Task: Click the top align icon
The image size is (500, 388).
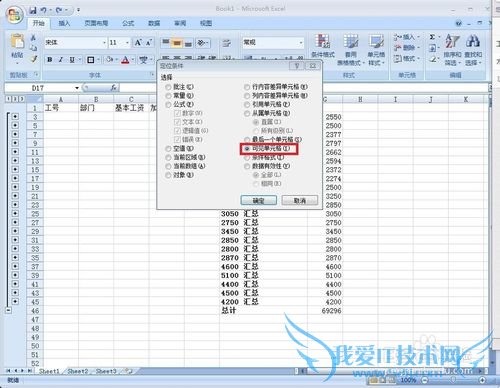Action: [166, 43]
